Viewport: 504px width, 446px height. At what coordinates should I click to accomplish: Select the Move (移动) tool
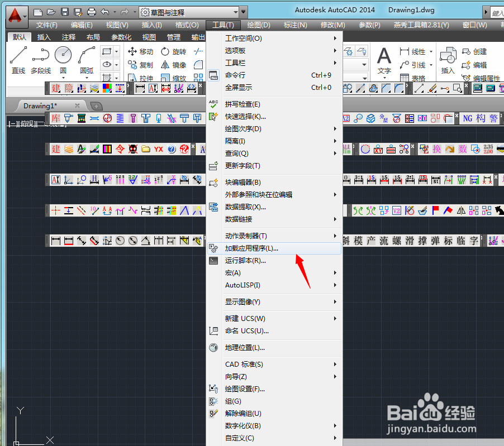[x=140, y=51]
